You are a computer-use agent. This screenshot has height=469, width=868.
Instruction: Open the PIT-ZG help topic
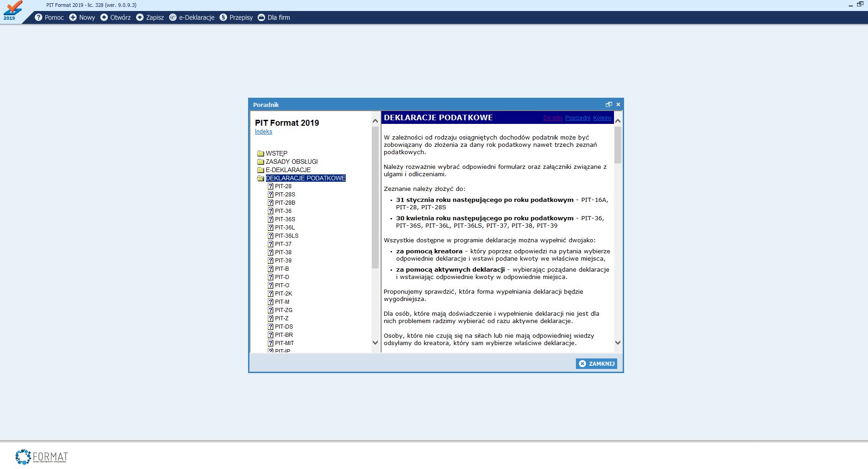(x=283, y=310)
